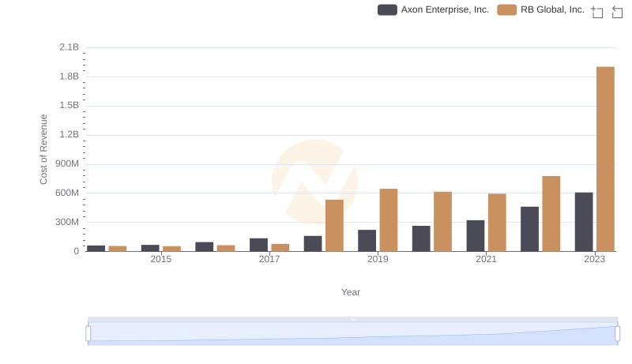Click the RB Global bar for 2019
The image size is (632, 364).
389,220
